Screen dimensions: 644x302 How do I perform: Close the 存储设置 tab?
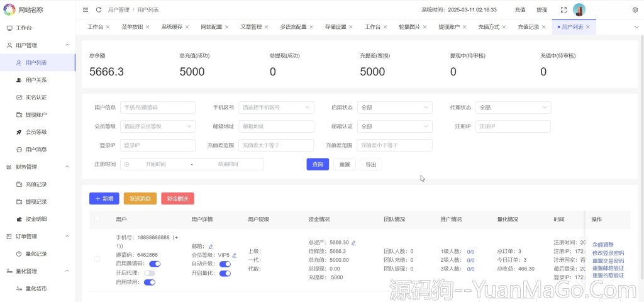click(x=351, y=26)
